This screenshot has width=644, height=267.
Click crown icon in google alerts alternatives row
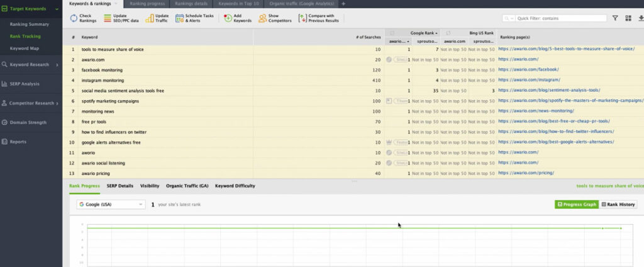389,142
